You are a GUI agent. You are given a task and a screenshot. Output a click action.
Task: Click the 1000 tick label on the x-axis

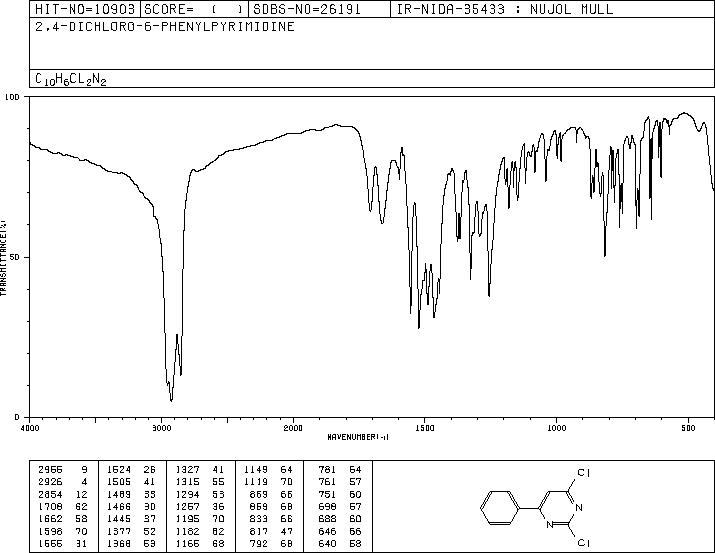point(556,428)
